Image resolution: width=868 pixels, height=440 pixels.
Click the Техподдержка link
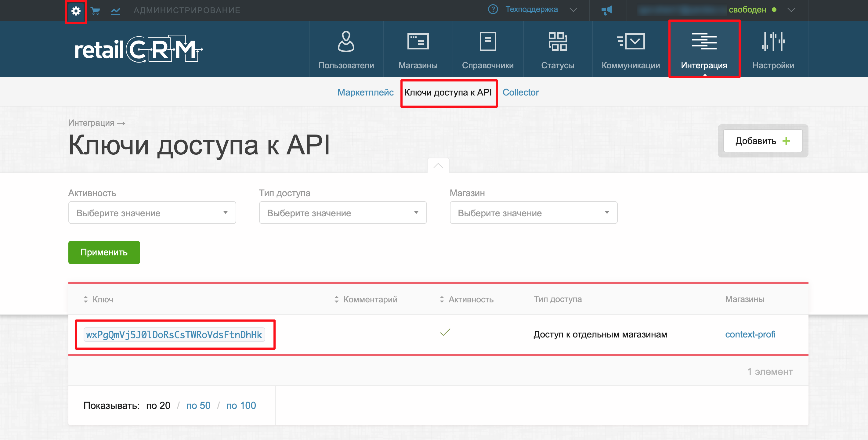(531, 9)
